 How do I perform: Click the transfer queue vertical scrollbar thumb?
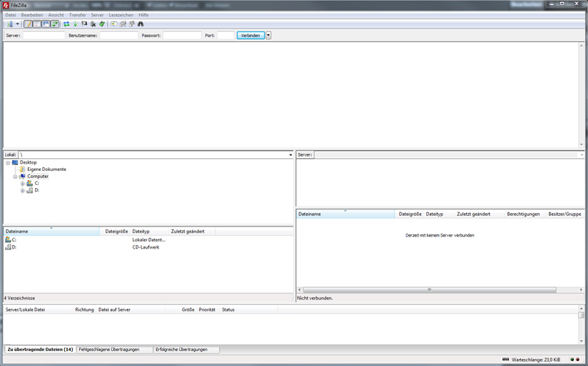click(x=581, y=315)
